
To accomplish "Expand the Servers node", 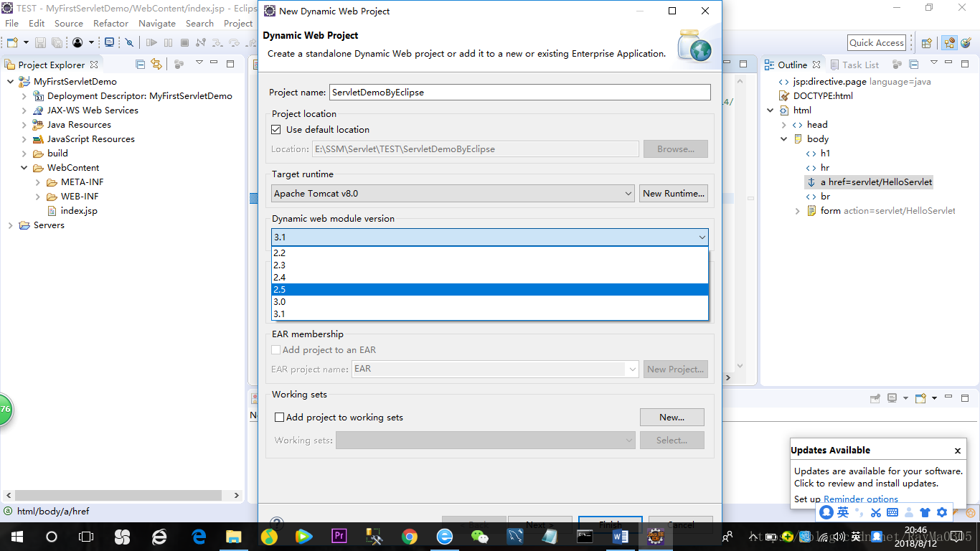I will pyautogui.click(x=10, y=225).
